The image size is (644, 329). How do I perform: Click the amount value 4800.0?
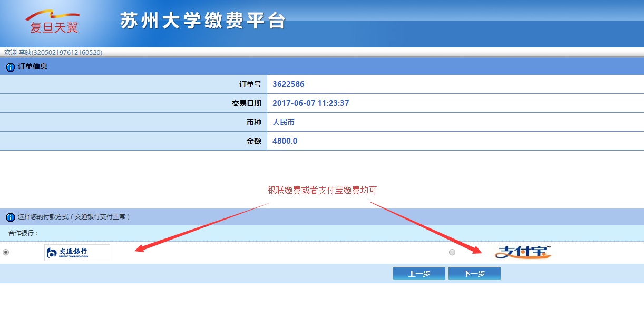pyautogui.click(x=285, y=141)
